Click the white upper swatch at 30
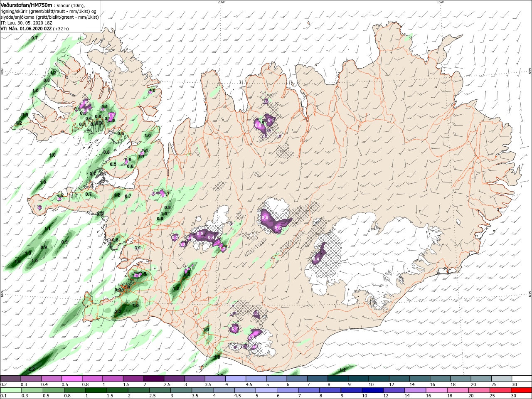Image resolution: width=532 pixels, height=399 pixels. 521,379
